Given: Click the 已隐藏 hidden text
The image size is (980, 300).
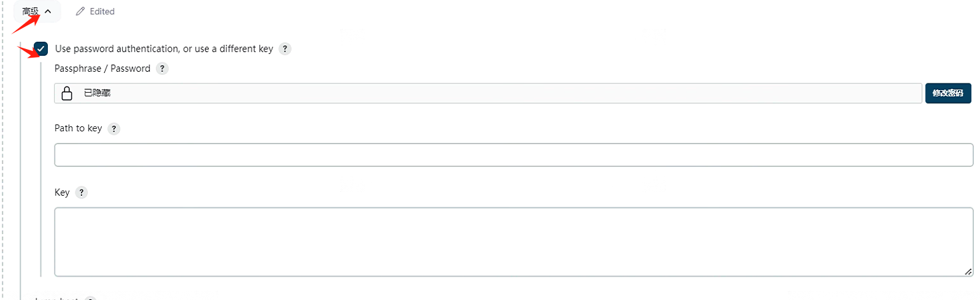Looking at the screenshot, I should pos(97,93).
